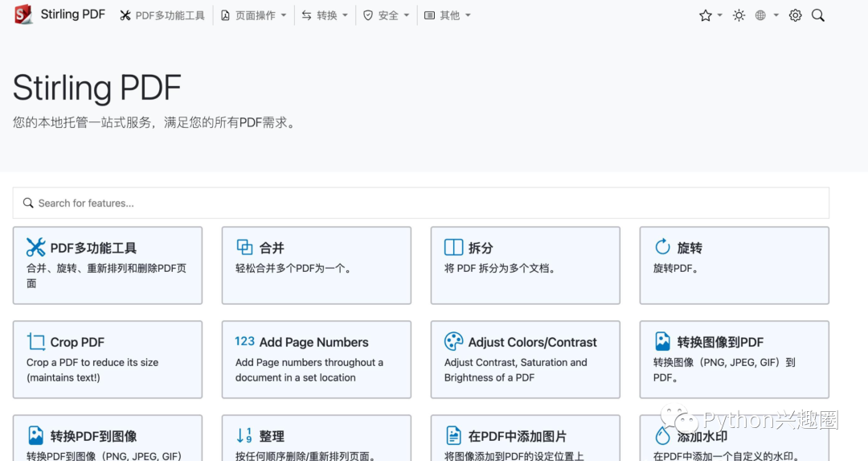Screen dimensions: 868x461
Task: Click the Search for features input field
Action: [420, 203]
